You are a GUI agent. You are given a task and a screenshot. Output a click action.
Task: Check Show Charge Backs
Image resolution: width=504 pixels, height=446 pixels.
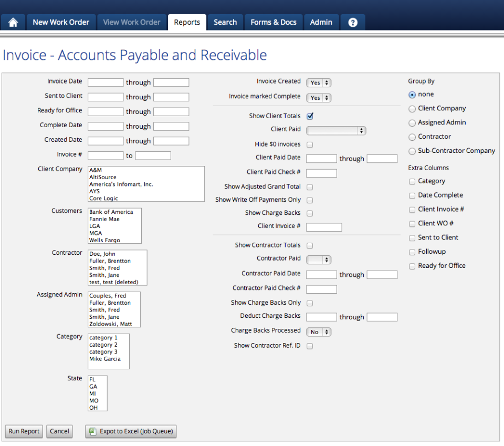(x=309, y=214)
